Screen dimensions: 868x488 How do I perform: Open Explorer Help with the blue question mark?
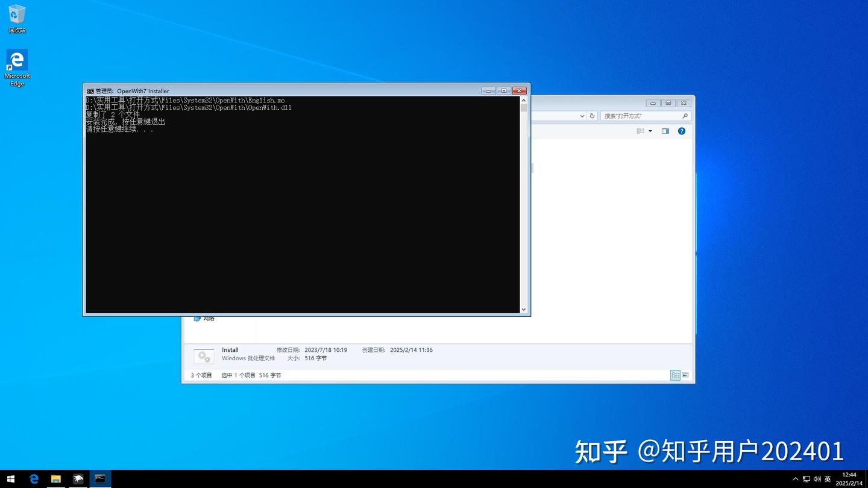point(682,131)
